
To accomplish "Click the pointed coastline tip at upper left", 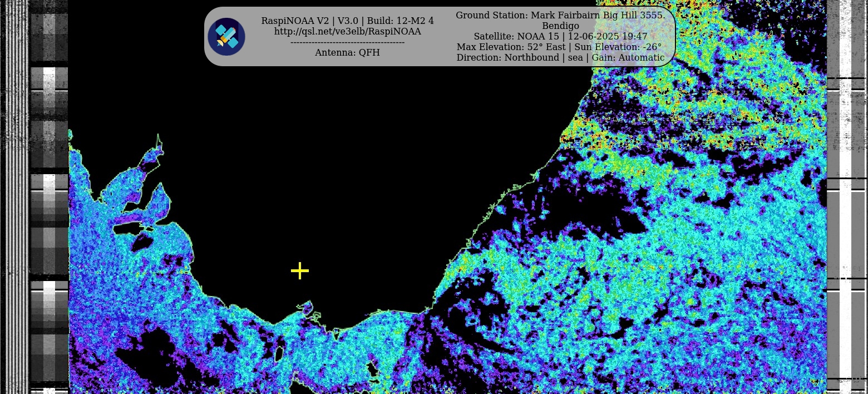I will [159, 138].
